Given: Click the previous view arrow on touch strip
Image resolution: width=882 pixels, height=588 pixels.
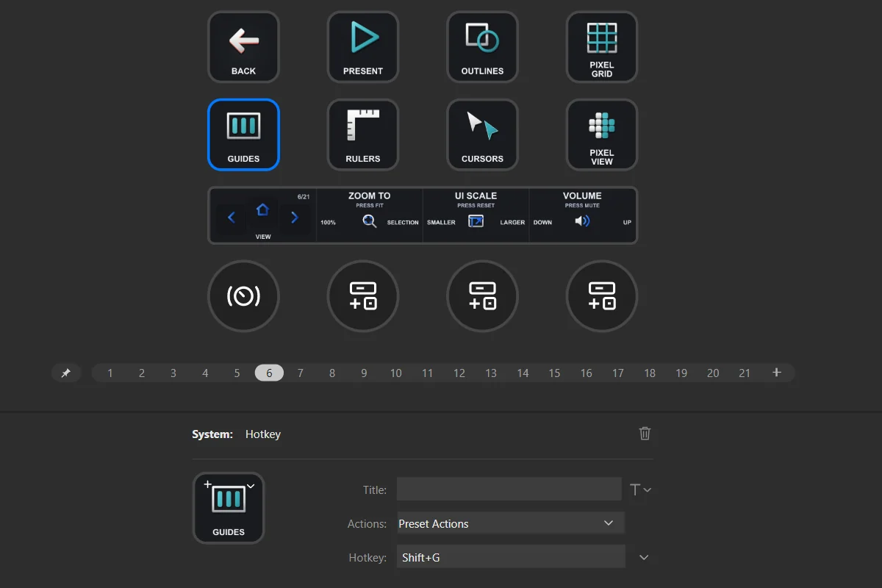Looking at the screenshot, I should click(x=232, y=218).
